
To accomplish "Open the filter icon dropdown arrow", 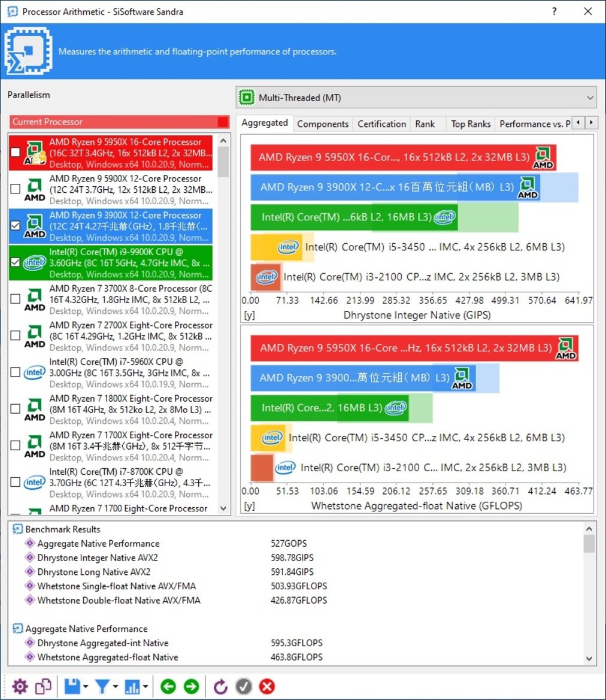I will pyautogui.click(x=115, y=687).
